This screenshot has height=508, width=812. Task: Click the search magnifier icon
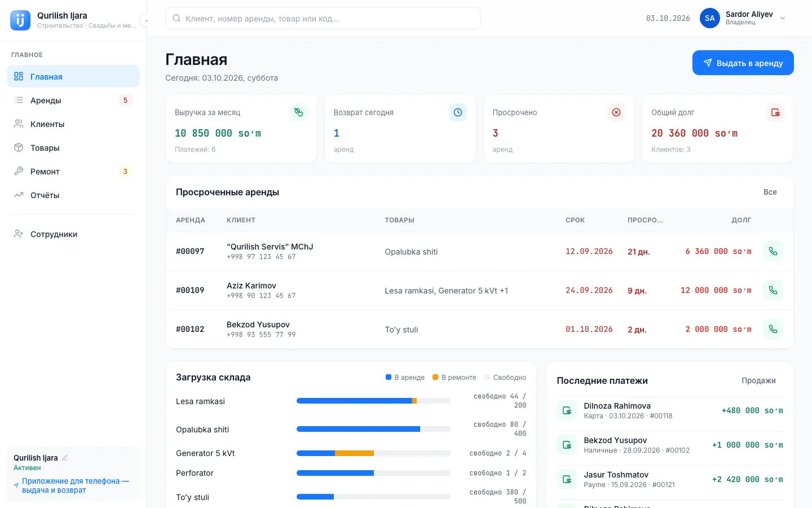point(176,19)
